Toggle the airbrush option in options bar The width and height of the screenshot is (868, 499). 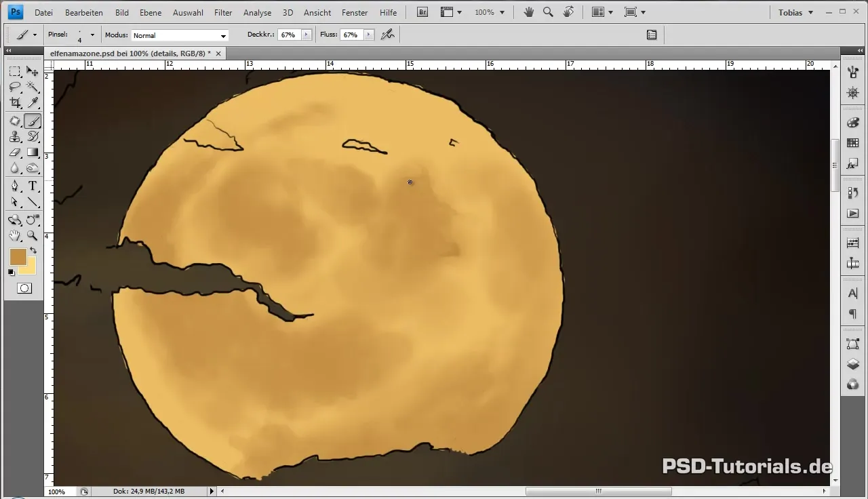click(388, 35)
